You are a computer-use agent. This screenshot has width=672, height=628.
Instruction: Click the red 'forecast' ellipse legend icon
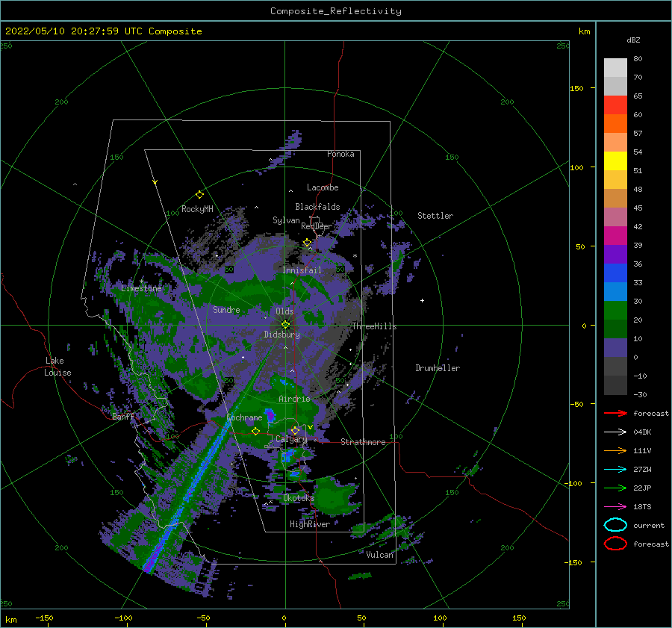[615, 544]
